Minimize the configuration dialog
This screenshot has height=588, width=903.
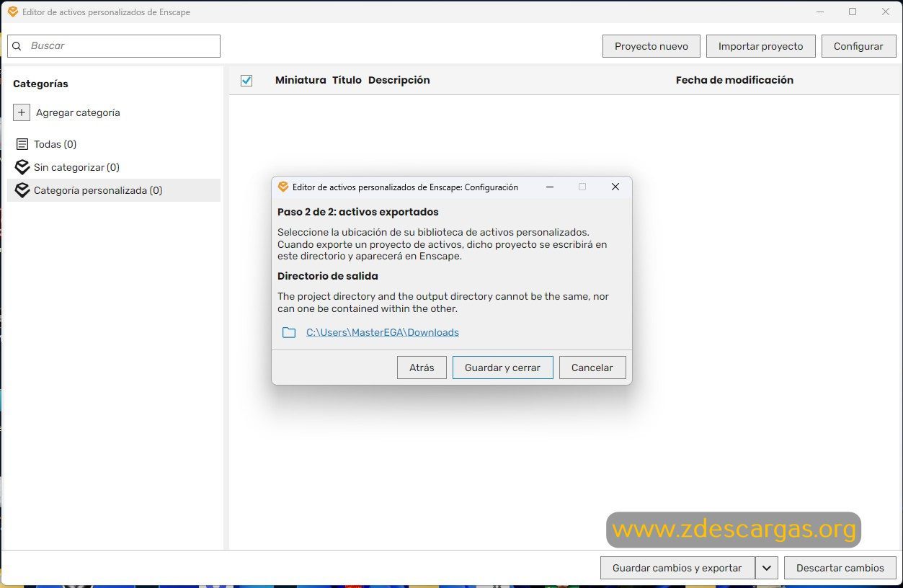[x=550, y=187]
